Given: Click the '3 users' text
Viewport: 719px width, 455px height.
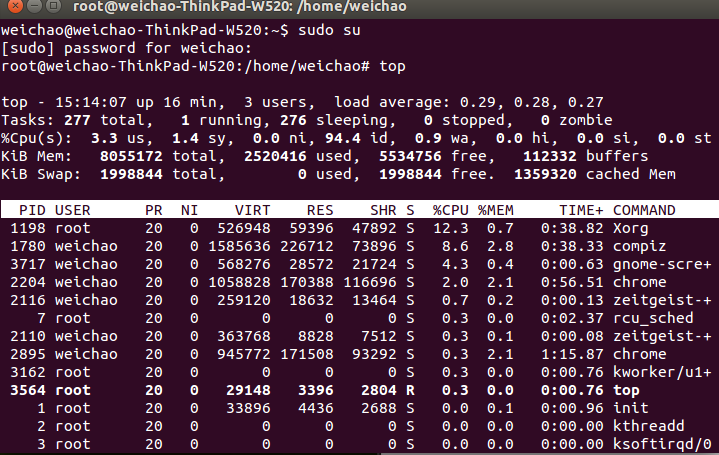Looking at the screenshot, I should (x=279, y=102).
